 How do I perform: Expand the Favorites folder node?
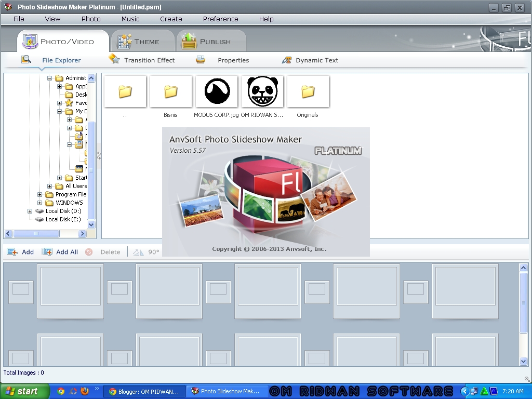[59, 103]
